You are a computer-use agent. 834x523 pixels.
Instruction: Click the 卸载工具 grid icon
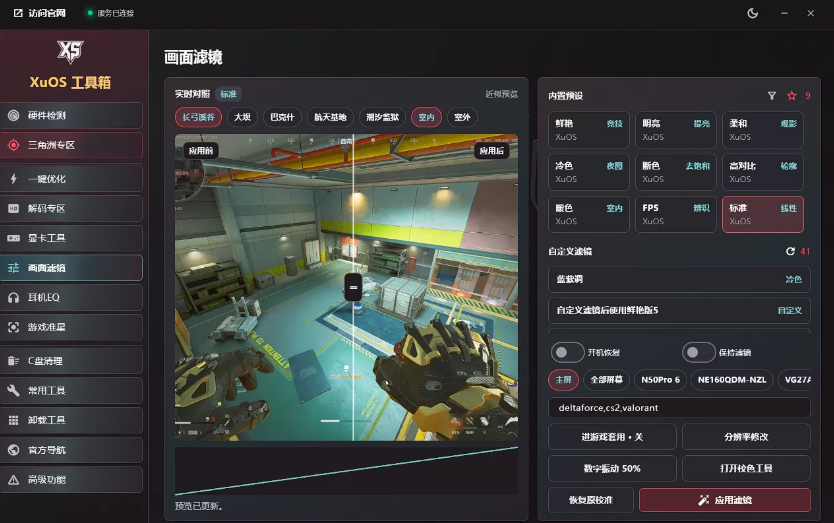click(x=14, y=420)
